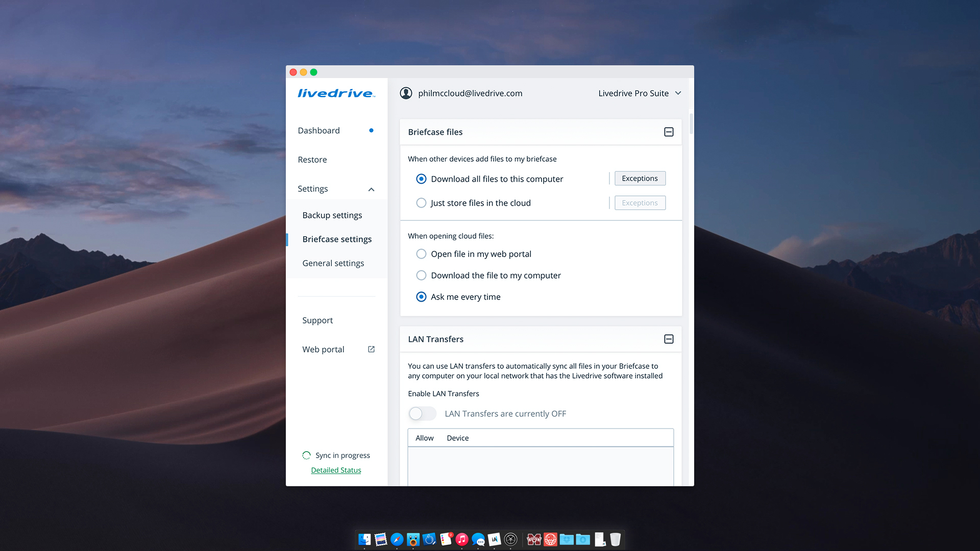Select Download all files to this computer
Screen dimensions: 980x551
coord(421,179)
